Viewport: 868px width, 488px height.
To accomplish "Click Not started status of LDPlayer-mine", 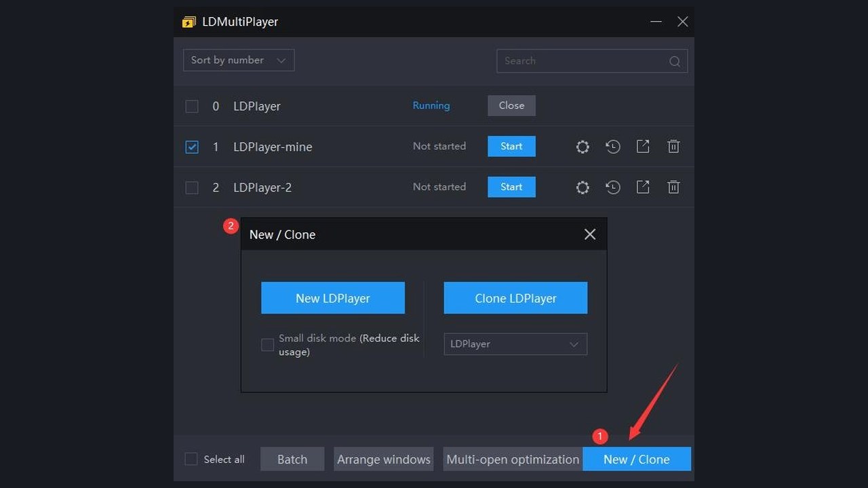I will (439, 146).
